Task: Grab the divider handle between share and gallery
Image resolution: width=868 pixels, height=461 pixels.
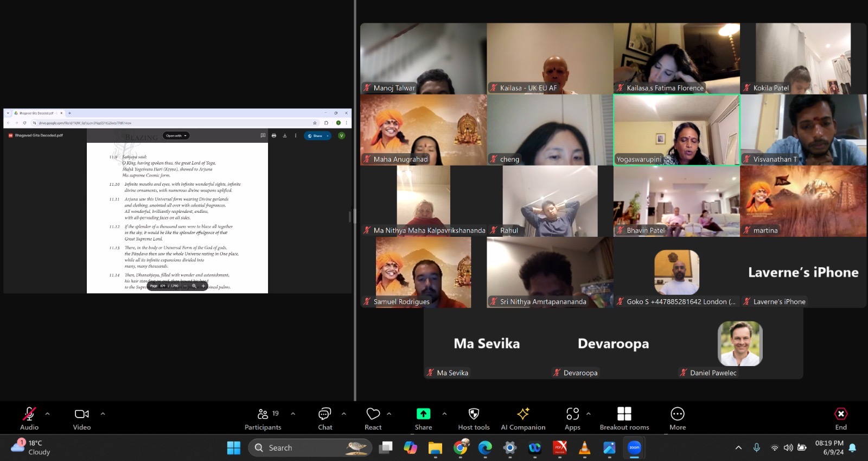Action: pyautogui.click(x=355, y=216)
